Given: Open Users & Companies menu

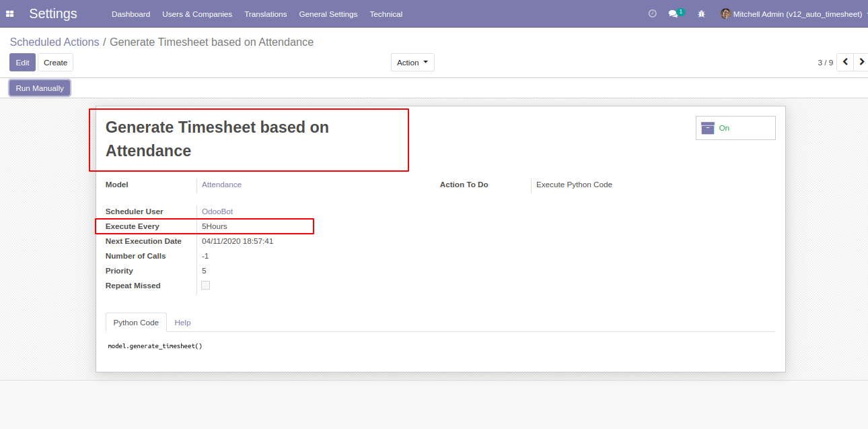Looking at the screenshot, I should (197, 13).
